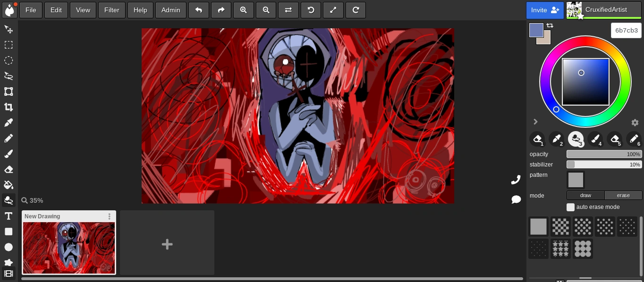Click inside the saturation-brightness color square
The width and height of the screenshot is (644, 282).
585,82
